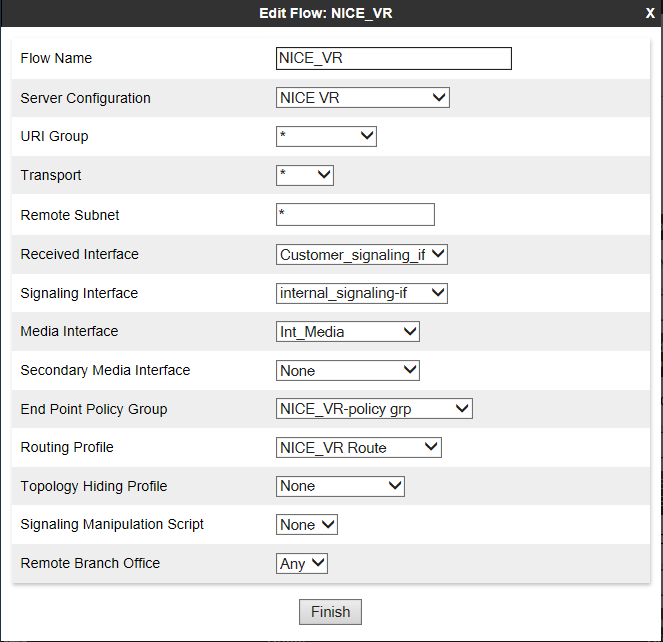This screenshot has height=642, width=663.
Task: Click the 'Edit Flow: NICE_VR' dialog title
Action: [x=326, y=14]
